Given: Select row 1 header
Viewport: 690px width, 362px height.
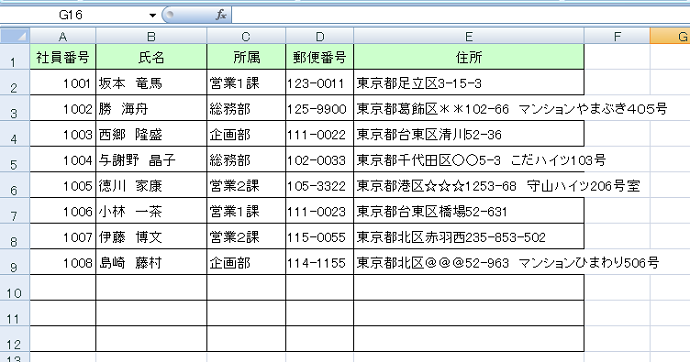Looking at the screenshot, I should [x=15, y=57].
